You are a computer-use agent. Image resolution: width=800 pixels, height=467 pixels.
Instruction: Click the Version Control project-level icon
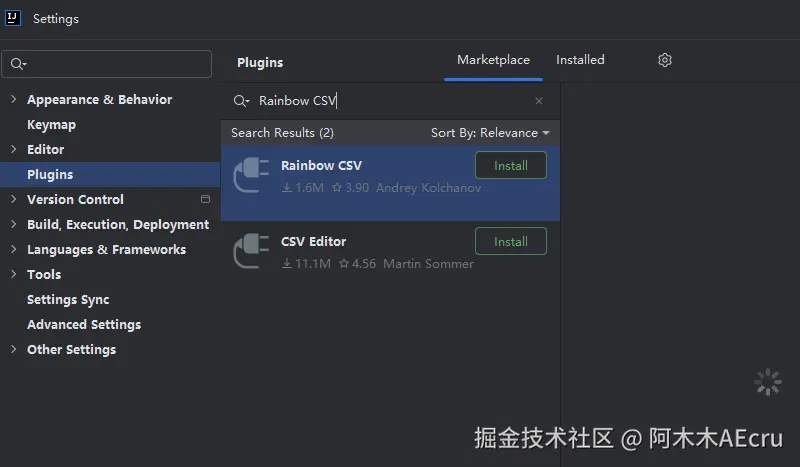click(205, 199)
